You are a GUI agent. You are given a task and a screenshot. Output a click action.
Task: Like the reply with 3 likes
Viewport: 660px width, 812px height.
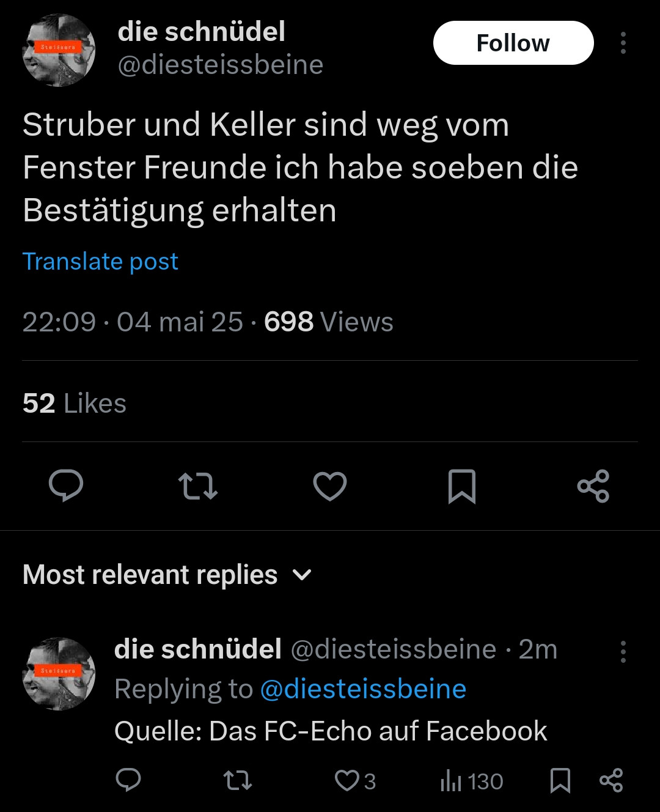coord(348,781)
